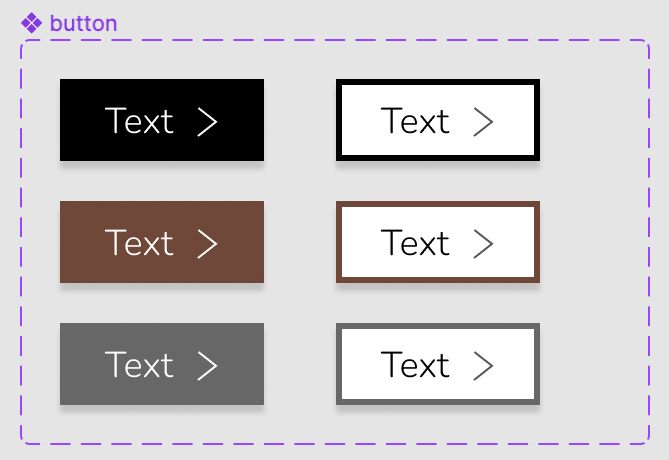Click the gray outlined Text button
Viewport: 669px width, 460px height.
438,364
